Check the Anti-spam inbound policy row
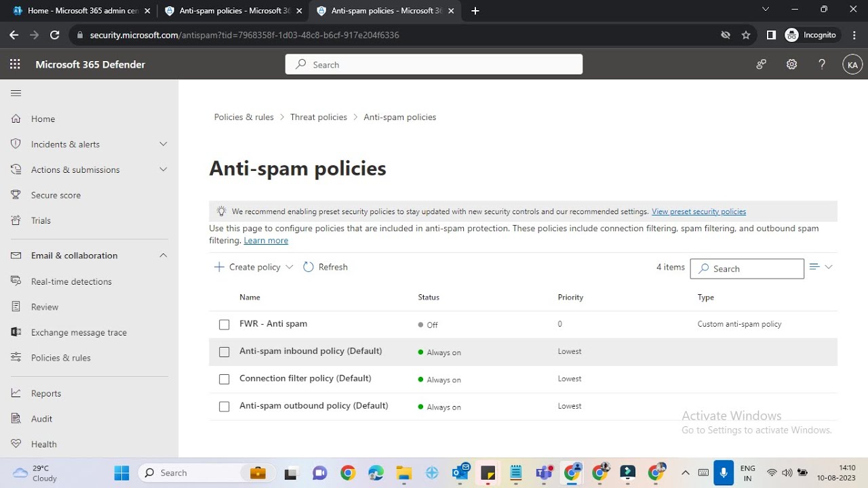868x488 pixels. point(224,352)
